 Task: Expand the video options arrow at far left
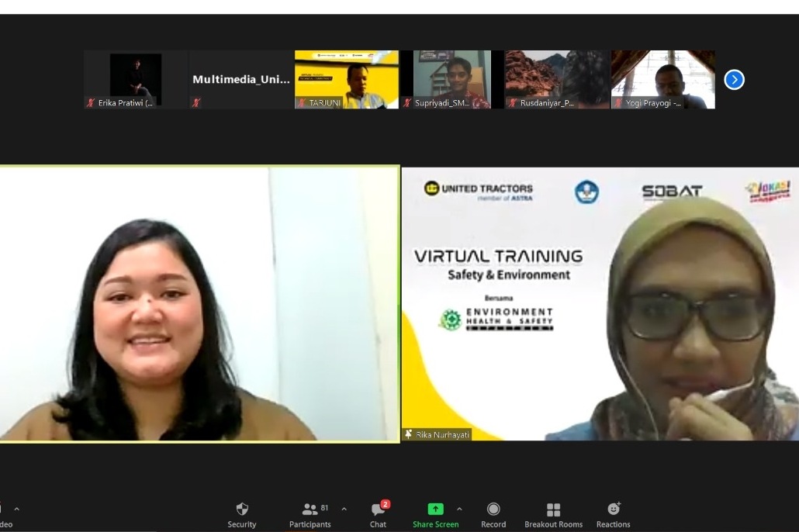(16, 510)
